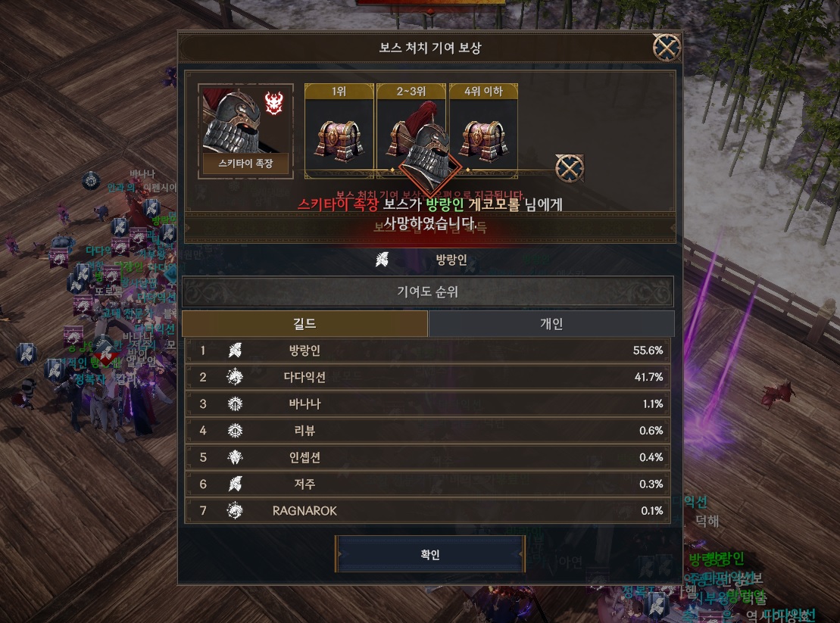
Task: Select the 1위 reward chest
Action: 339,140
